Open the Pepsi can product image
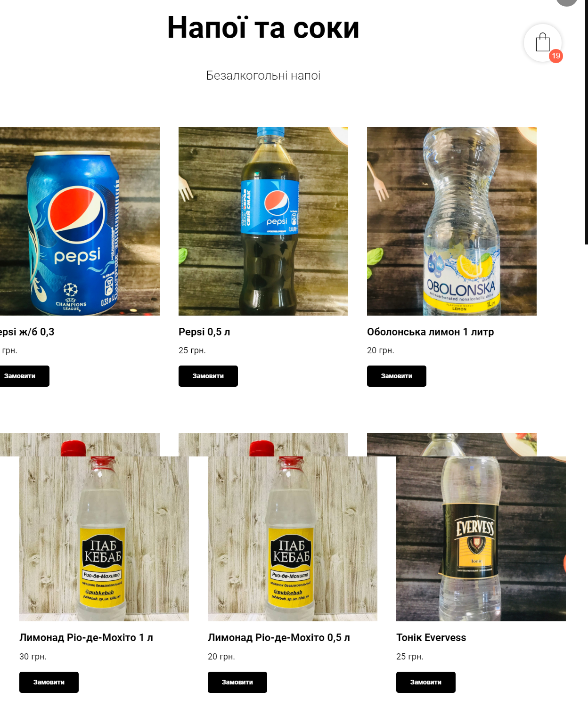588x724 pixels. 80,221
